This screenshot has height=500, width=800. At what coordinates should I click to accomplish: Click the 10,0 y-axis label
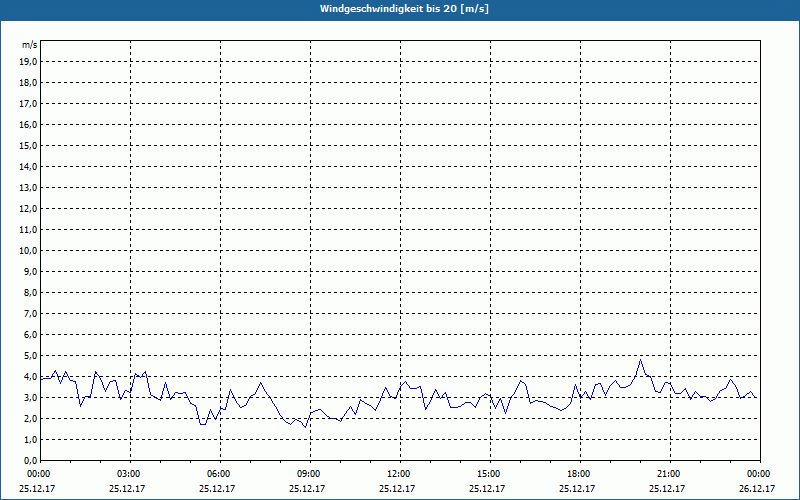[x=28, y=251]
